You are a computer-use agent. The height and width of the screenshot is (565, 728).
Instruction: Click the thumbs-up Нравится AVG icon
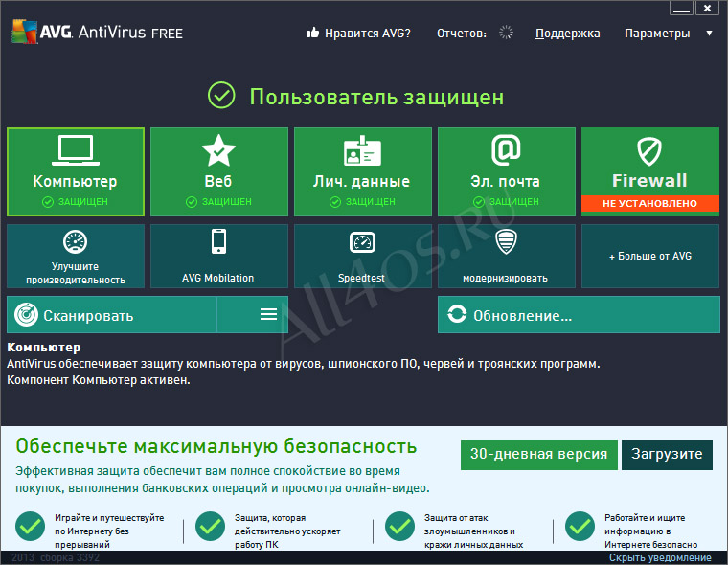312,33
